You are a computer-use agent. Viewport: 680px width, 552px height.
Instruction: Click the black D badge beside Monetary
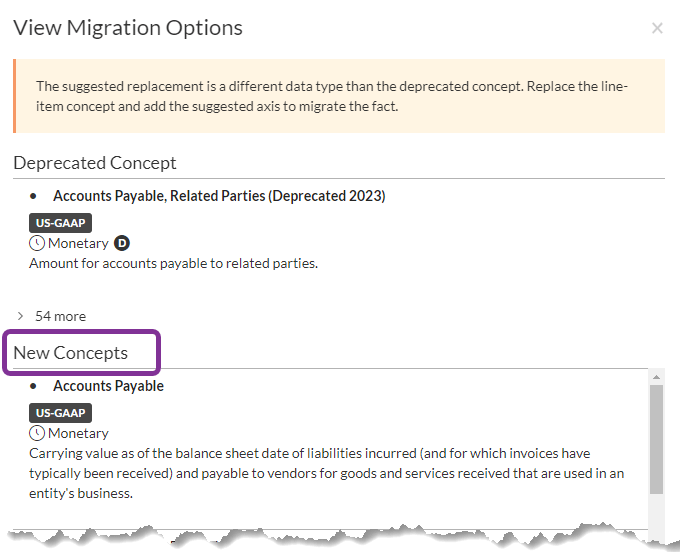[122, 243]
